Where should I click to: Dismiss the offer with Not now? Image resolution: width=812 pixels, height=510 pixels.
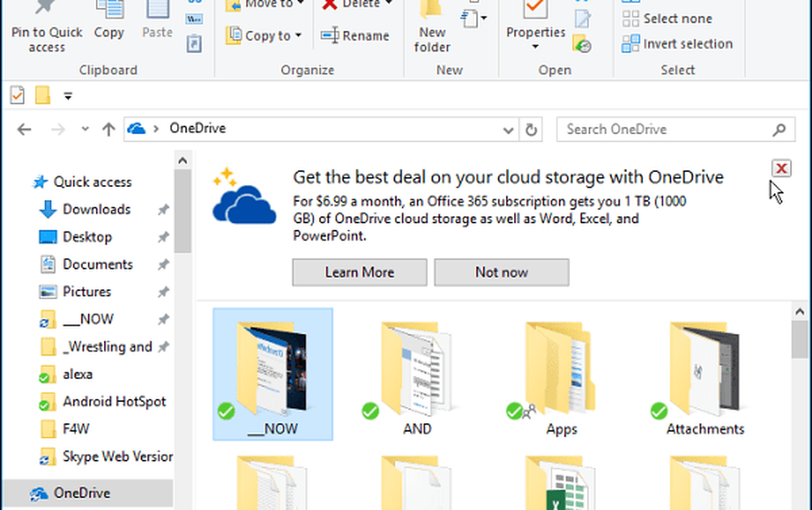click(501, 272)
